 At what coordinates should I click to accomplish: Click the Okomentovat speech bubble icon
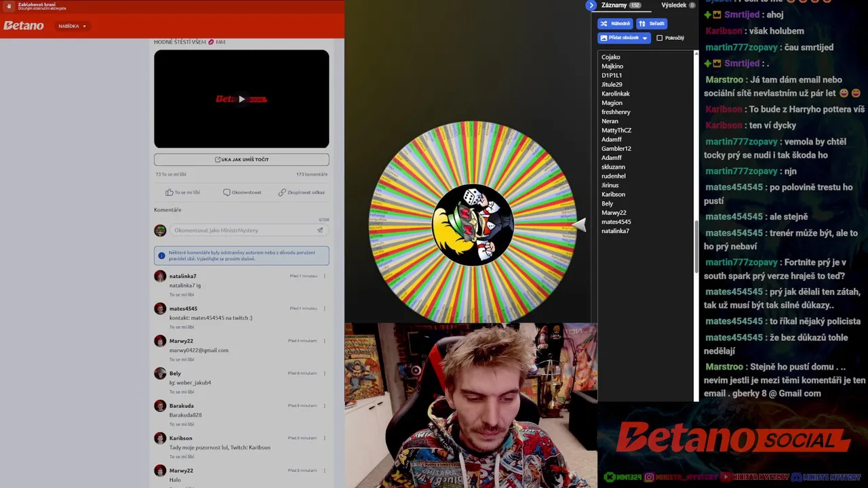(226, 192)
